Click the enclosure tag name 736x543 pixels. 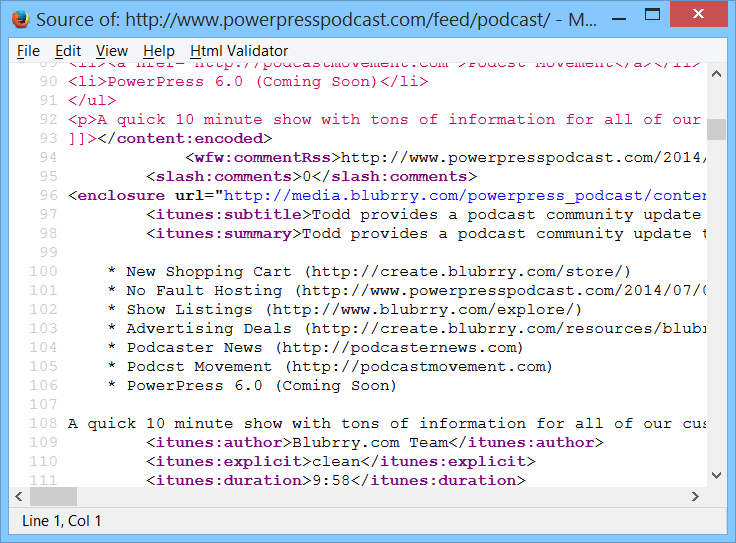click(x=121, y=195)
